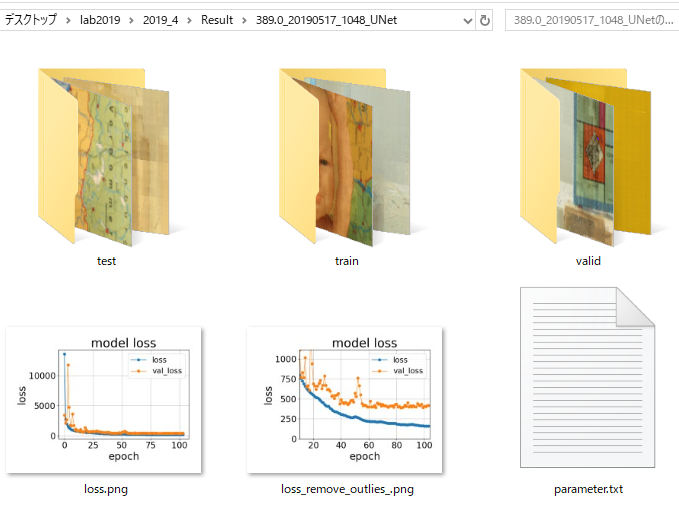Screen dimensions: 679x514
Task: Expand the chevron after 2019_4
Action: coord(189,20)
